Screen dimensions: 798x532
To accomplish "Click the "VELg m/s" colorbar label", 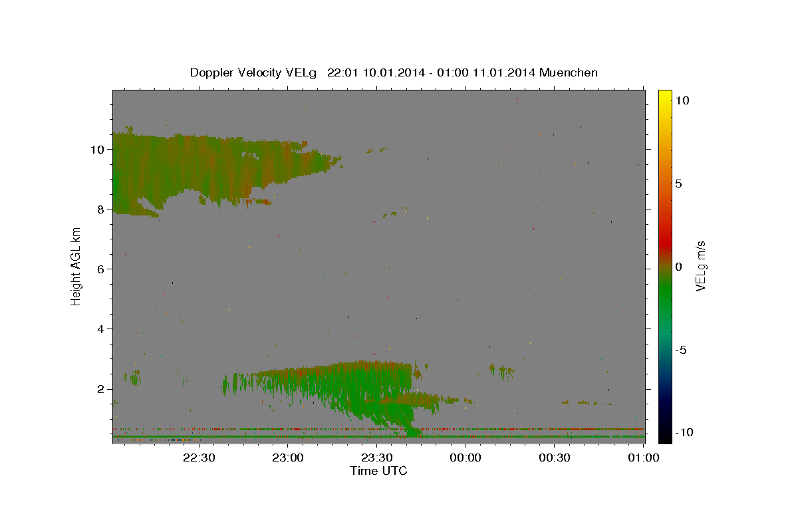I will 700,267.
